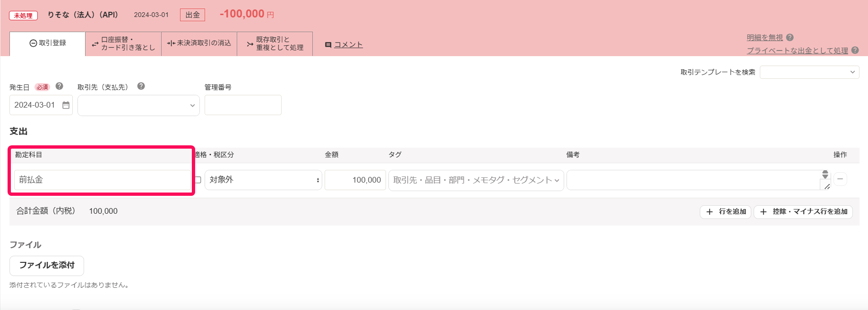Open the 取引登録 tab

pos(47,43)
